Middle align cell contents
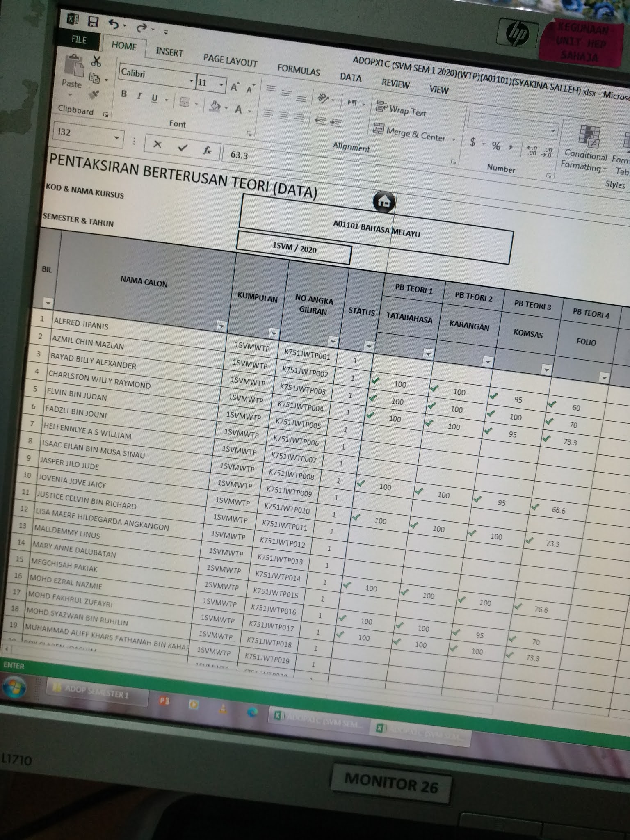This screenshot has height=840, width=630. pyautogui.click(x=286, y=94)
